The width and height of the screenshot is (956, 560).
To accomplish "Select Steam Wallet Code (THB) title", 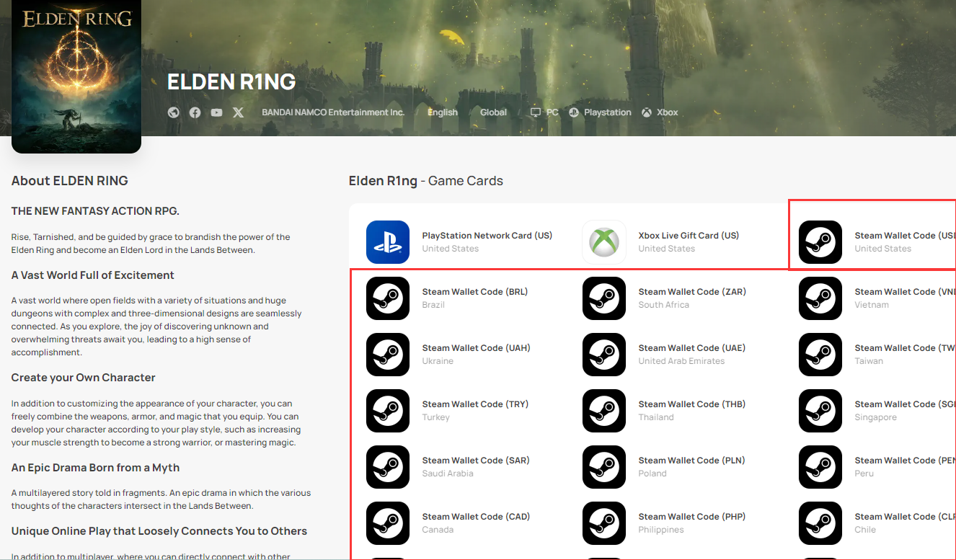I will (x=692, y=404).
